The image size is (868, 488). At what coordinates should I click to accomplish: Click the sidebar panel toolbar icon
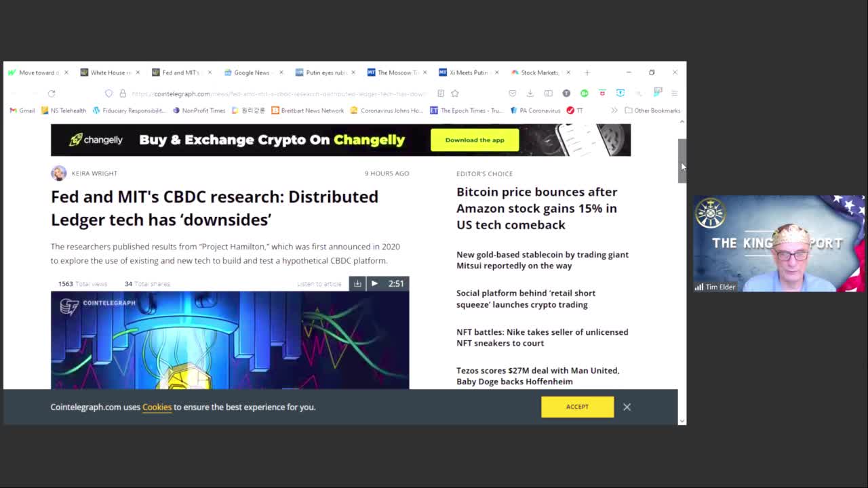(x=548, y=94)
